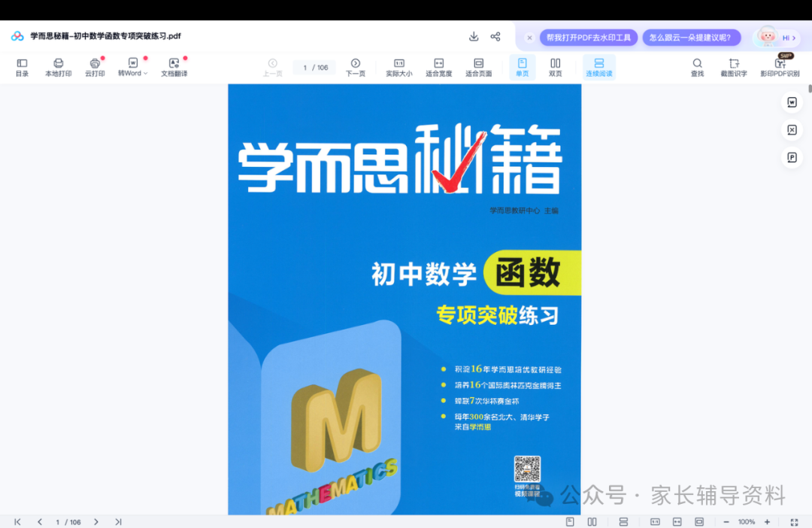Image resolution: width=812 pixels, height=528 pixels.
Task: Select double page icon in bottom bar
Action: pyautogui.click(x=592, y=522)
